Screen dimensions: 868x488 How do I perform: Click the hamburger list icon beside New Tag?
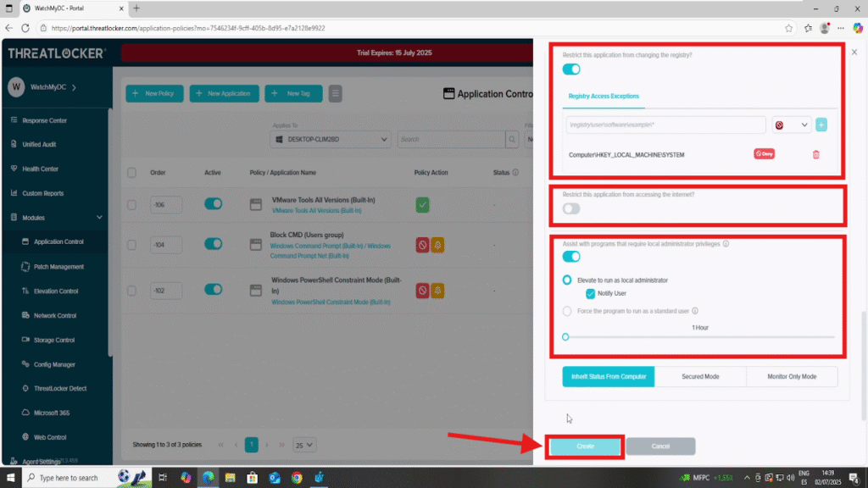(336, 93)
